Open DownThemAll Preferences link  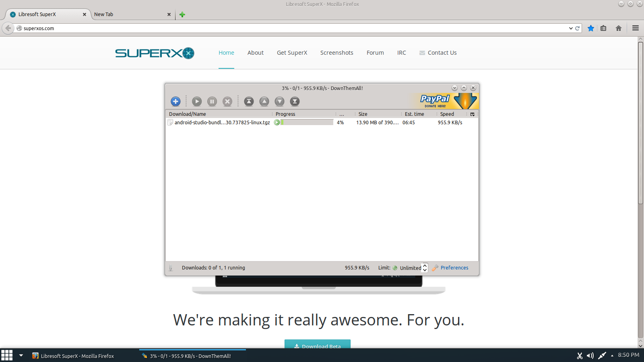(454, 268)
